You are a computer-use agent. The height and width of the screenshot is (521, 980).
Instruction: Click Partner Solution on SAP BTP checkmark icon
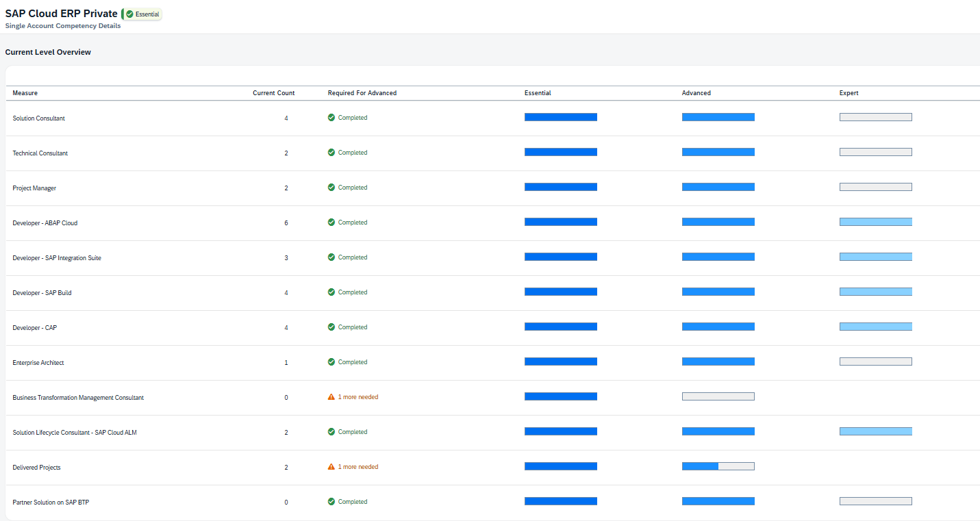click(331, 502)
